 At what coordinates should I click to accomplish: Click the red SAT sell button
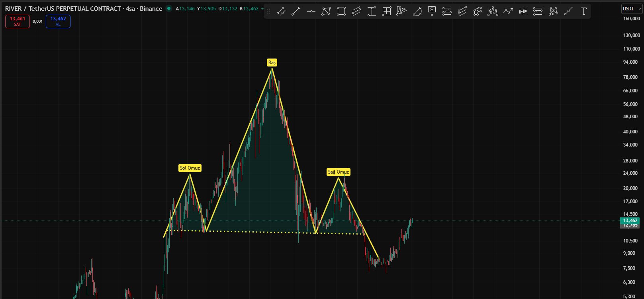(18, 21)
